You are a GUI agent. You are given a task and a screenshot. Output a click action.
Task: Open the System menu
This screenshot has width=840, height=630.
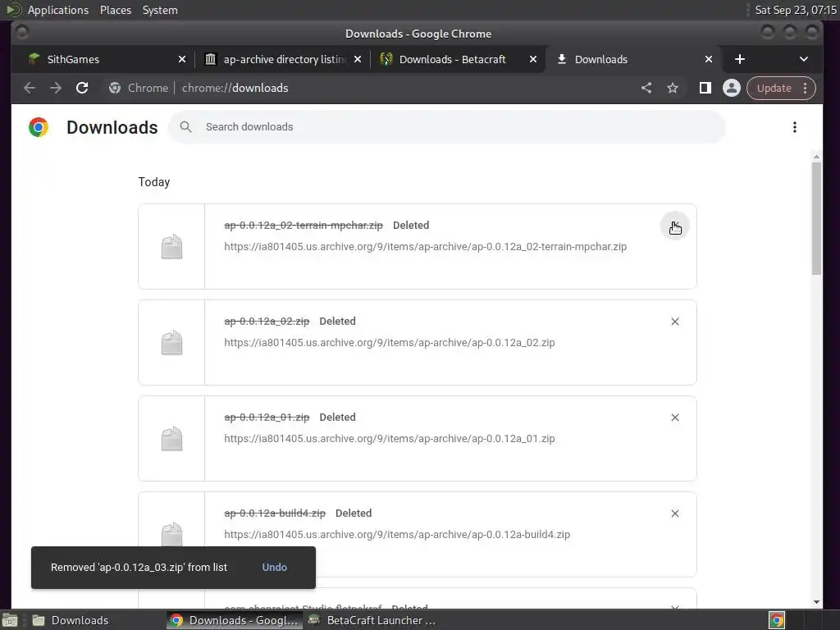click(160, 10)
